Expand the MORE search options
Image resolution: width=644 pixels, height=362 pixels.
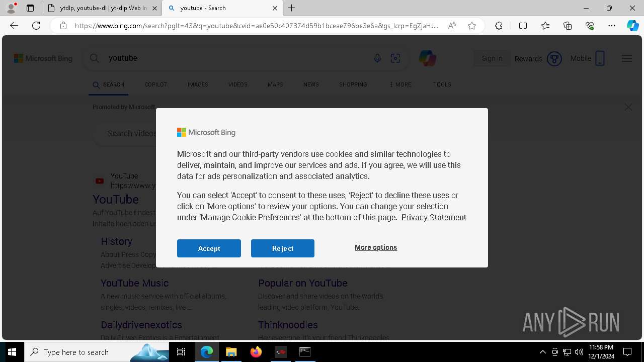[x=400, y=84]
